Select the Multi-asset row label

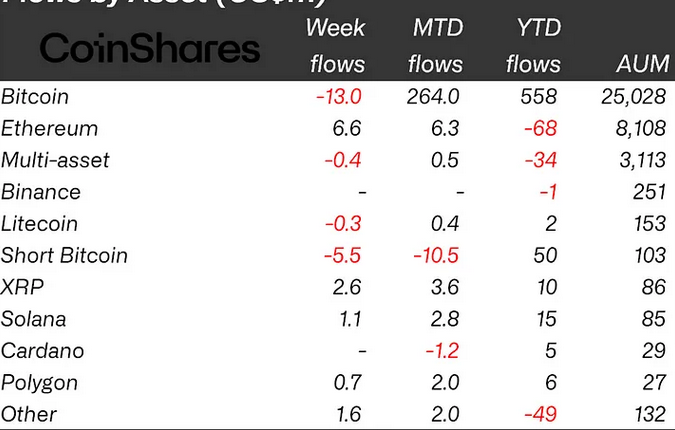(56, 160)
